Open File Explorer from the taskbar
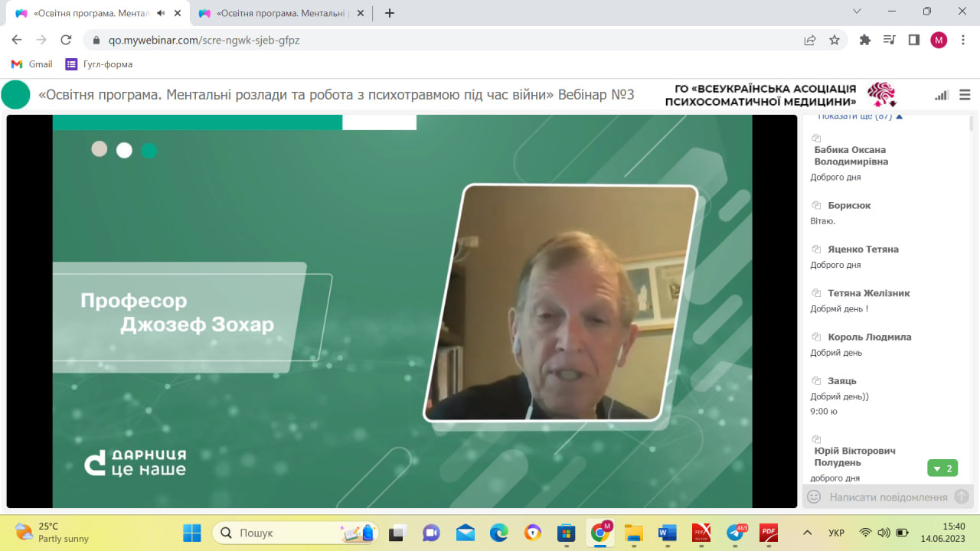Screen dimensions: 980x551 tap(633, 533)
